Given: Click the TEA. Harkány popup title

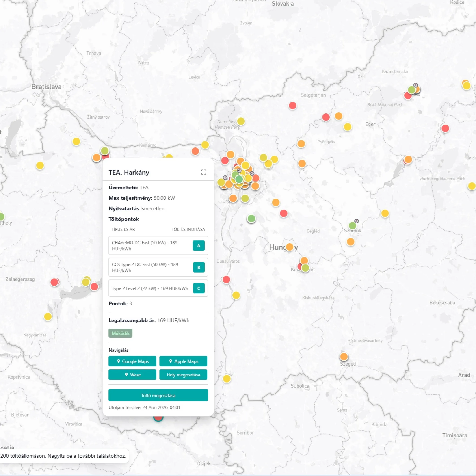Looking at the screenshot, I should click(129, 173).
